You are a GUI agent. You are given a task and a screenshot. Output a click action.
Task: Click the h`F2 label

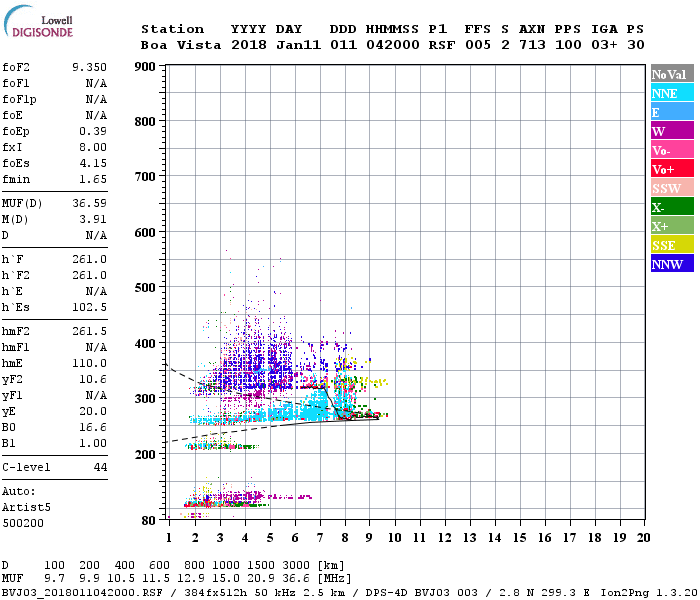[16, 275]
